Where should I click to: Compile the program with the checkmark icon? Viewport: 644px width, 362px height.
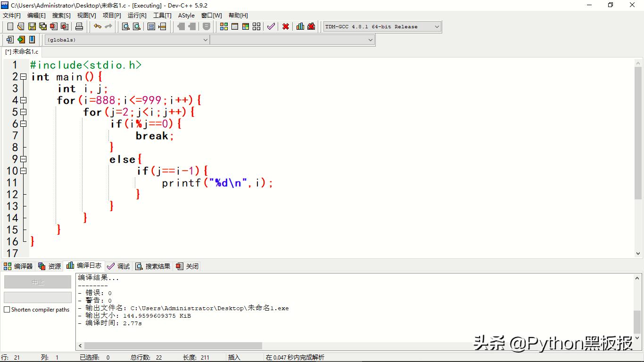click(x=271, y=26)
